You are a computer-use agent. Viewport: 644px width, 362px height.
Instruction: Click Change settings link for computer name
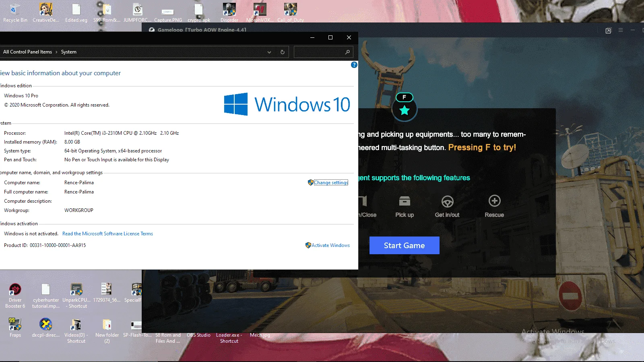tap(331, 183)
